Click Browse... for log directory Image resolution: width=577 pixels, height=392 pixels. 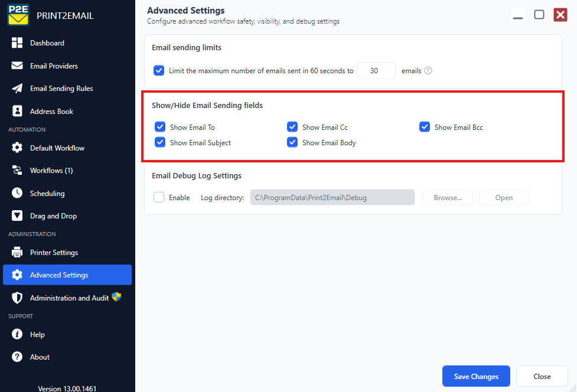(448, 197)
